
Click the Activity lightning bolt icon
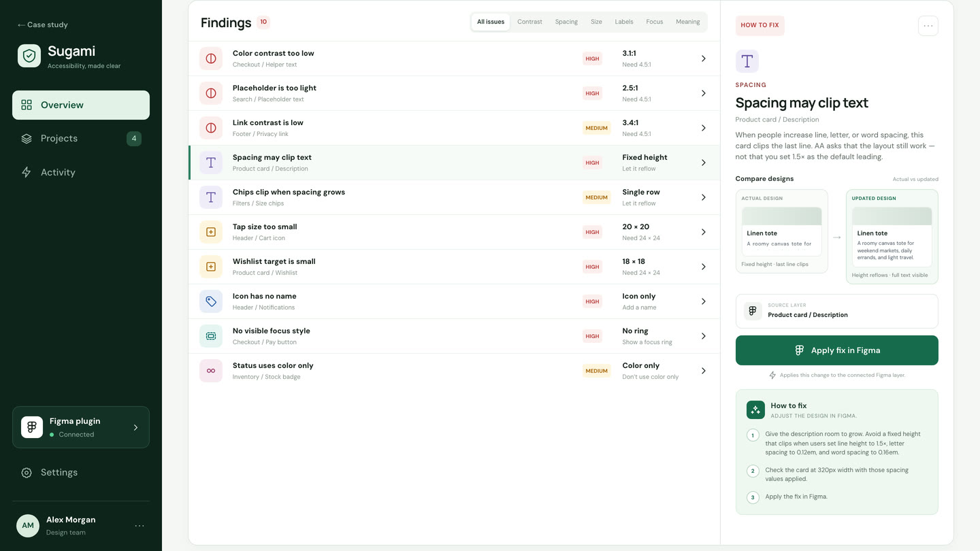(x=27, y=173)
